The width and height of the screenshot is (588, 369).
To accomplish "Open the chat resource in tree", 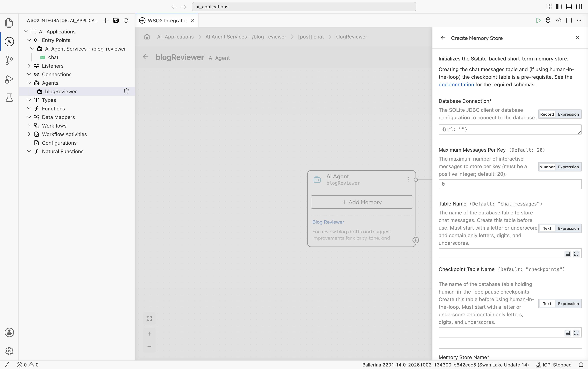I will 53,57.
